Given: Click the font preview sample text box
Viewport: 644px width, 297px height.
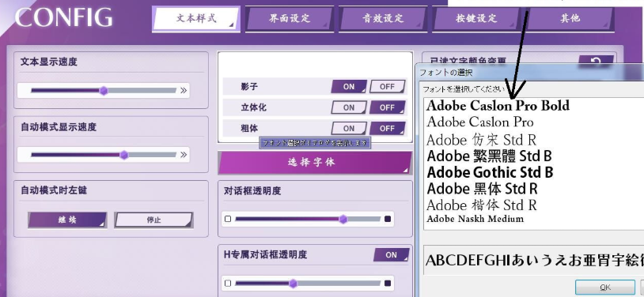Looking at the screenshot, I should pyautogui.click(x=533, y=260).
